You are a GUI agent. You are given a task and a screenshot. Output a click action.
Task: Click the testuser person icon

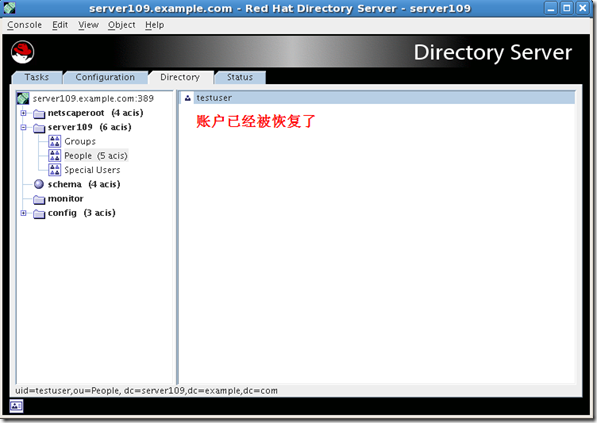click(x=188, y=98)
